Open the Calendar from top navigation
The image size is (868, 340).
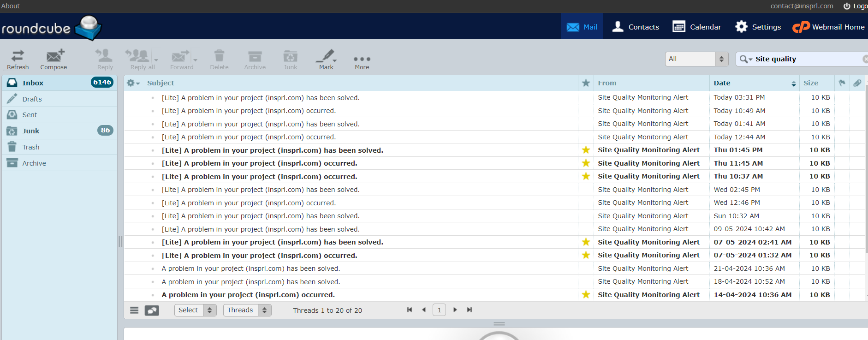pyautogui.click(x=696, y=27)
